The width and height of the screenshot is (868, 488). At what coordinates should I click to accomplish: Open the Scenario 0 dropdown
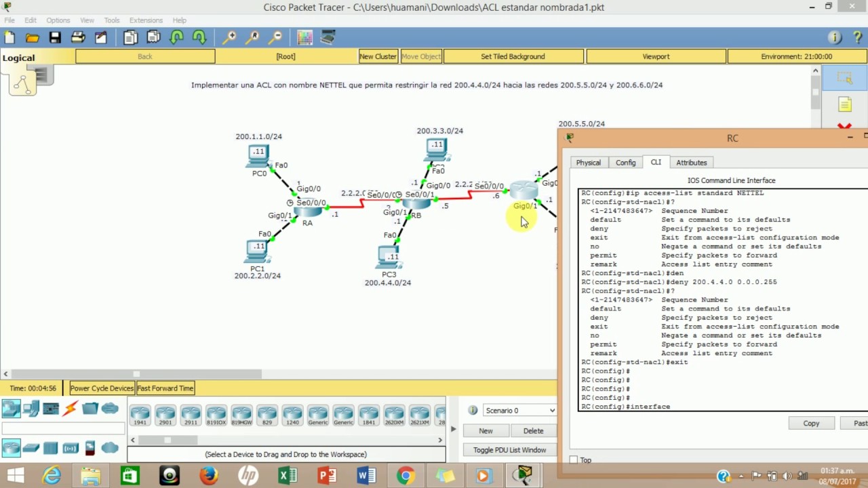pos(520,410)
